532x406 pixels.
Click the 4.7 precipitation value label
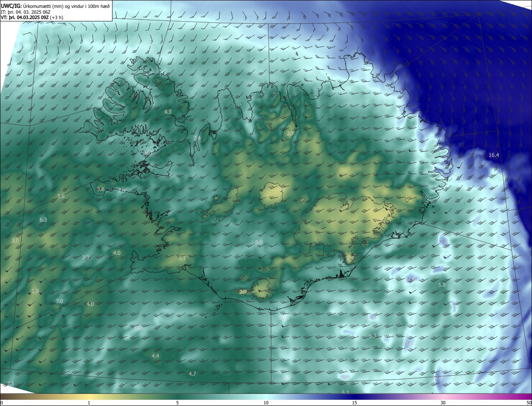192,374
